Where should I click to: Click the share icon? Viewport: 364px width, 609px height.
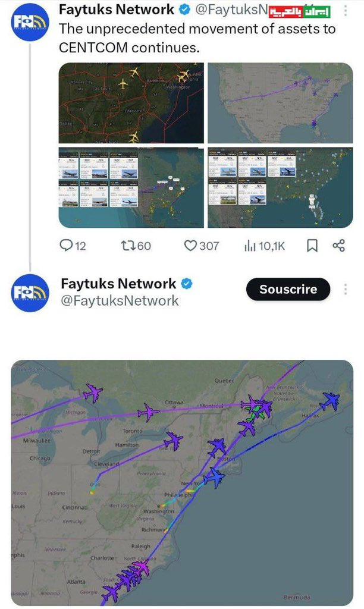click(x=338, y=245)
